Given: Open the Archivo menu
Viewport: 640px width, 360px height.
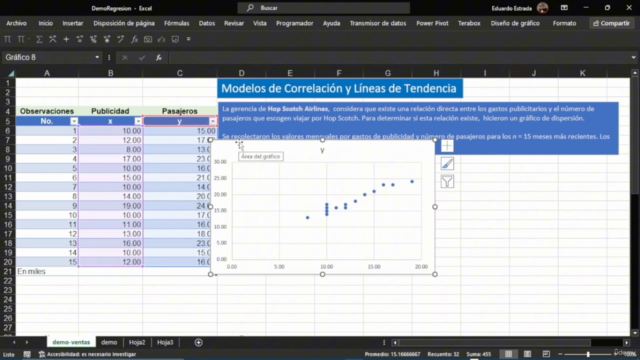Looking at the screenshot, I should pos(16,23).
